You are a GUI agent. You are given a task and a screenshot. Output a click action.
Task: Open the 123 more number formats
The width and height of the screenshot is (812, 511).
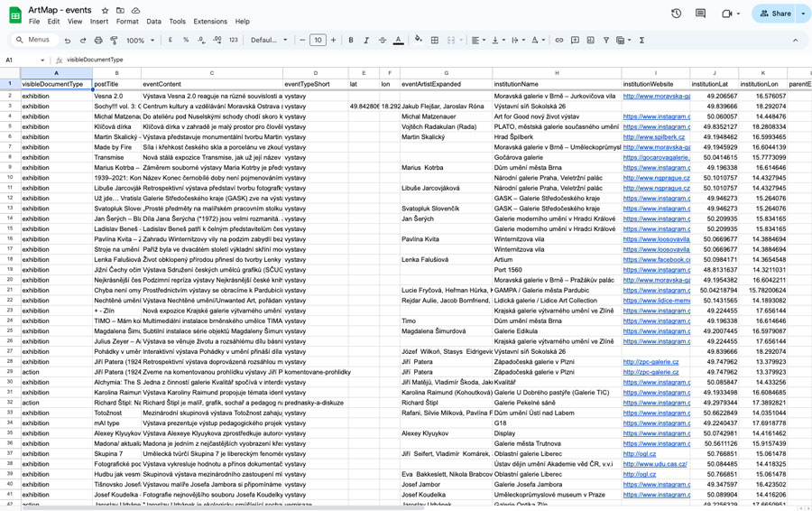pos(234,40)
